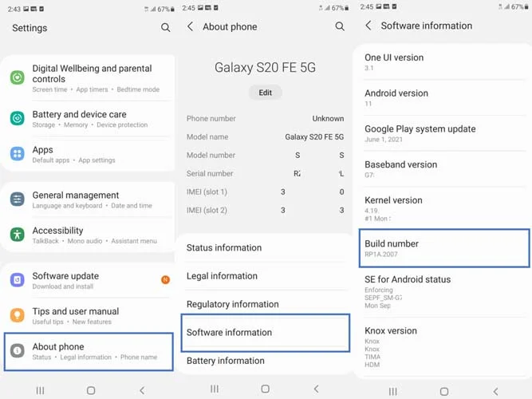Open Status information
This screenshot has height=399, width=532.
click(266, 247)
